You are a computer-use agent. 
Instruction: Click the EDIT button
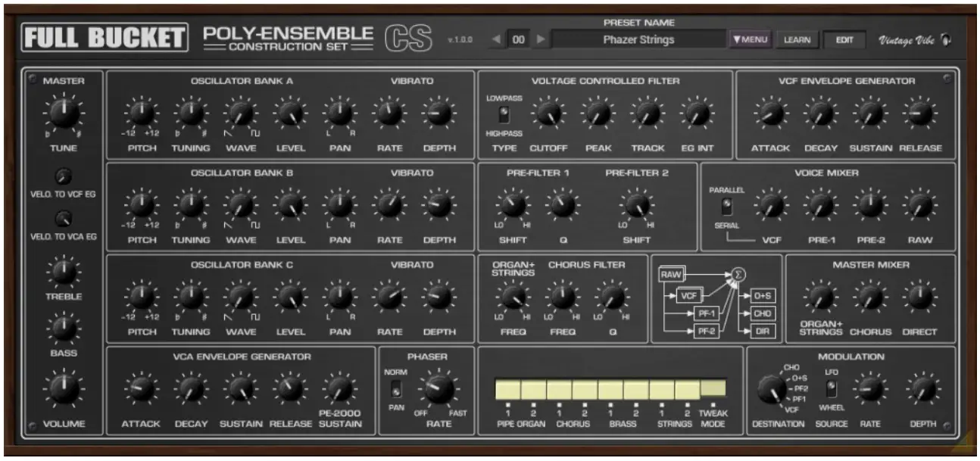pos(843,39)
